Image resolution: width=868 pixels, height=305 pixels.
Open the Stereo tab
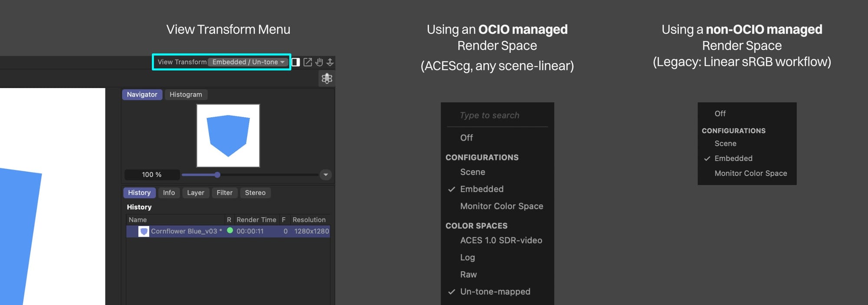[255, 193]
